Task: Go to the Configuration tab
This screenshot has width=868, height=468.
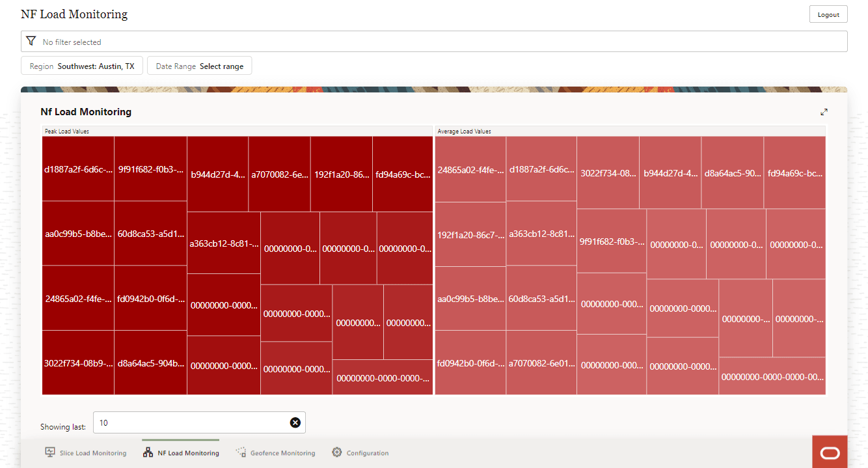Action: pos(360,452)
